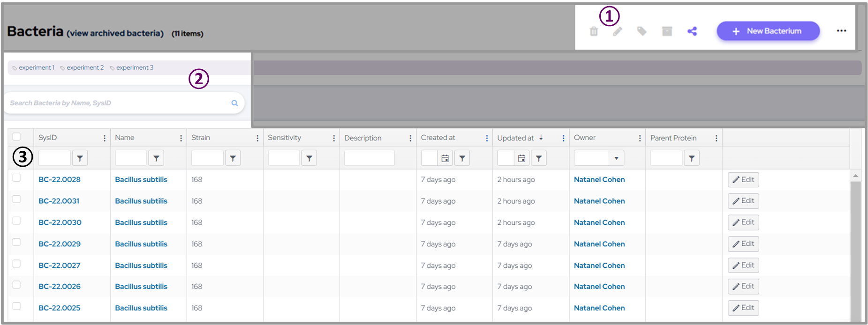Image resolution: width=868 pixels, height=325 pixels.
Task: Expand the Owner filter dropdown
Action: (616, 159)
